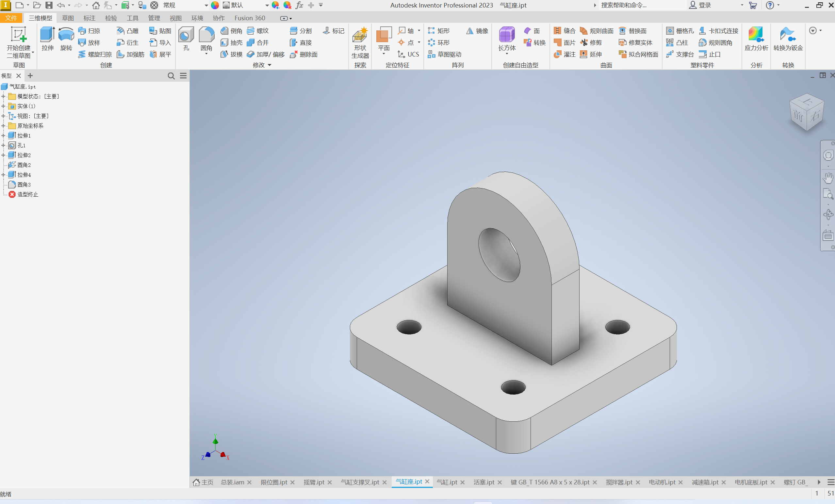
Task: Expand the 孔1 feature node
Action: [3, 145]
